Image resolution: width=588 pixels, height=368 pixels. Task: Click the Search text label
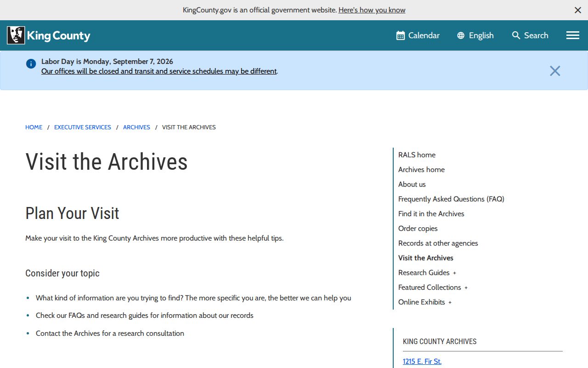(536, 35)
